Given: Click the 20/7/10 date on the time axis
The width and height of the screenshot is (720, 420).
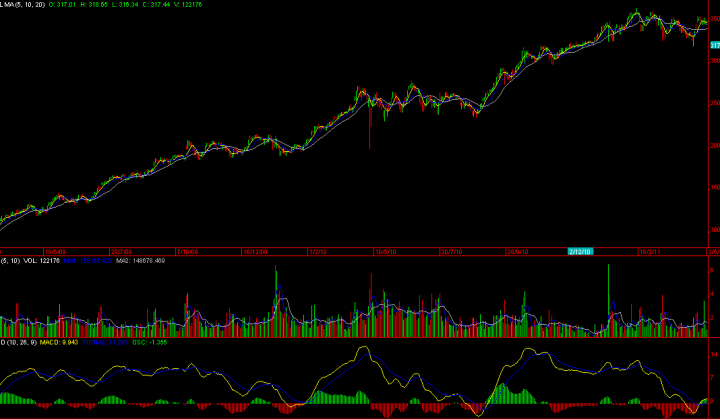Looking at the screenshot, I should 452,252.
